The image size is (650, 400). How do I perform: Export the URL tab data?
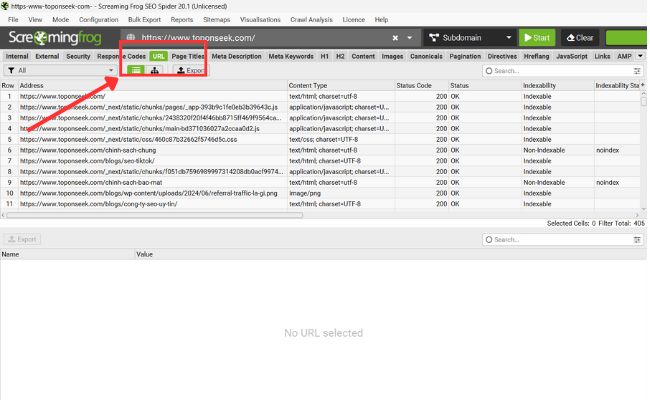coord(190,71)
